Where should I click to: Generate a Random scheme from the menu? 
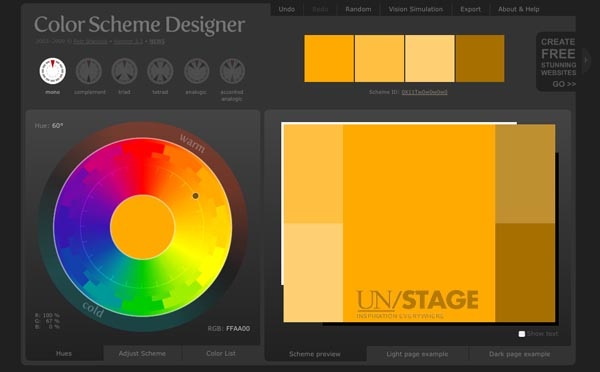tap(358, 9)
